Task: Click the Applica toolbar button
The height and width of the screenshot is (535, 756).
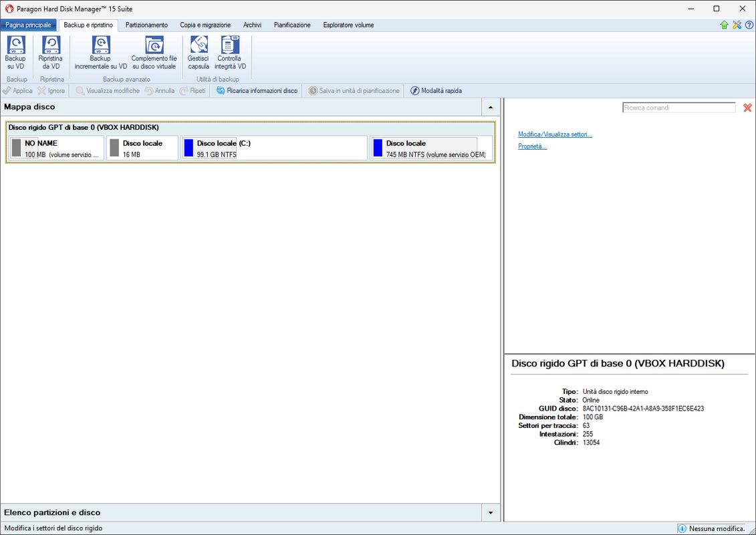Action: (x=17, y=91)
